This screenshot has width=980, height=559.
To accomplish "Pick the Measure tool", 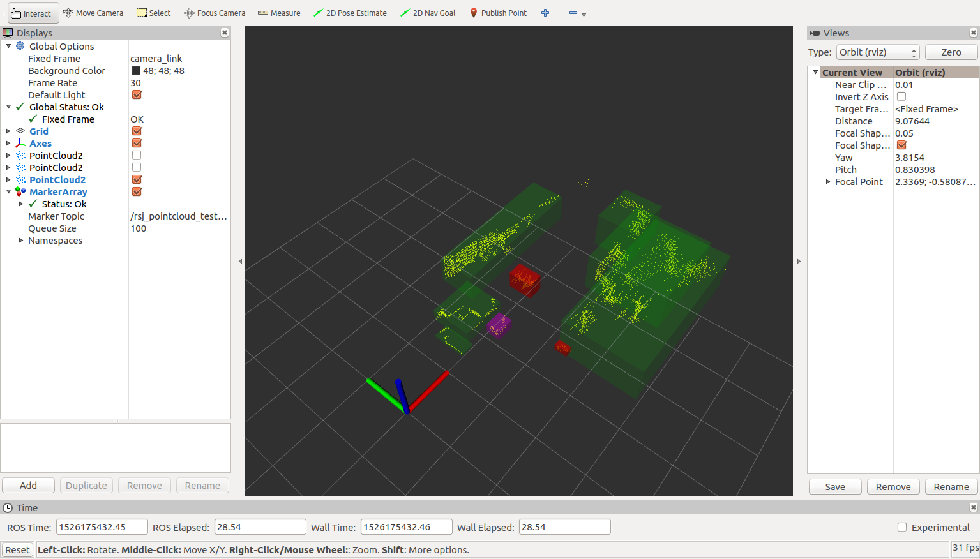I will (x=279, y=13).
